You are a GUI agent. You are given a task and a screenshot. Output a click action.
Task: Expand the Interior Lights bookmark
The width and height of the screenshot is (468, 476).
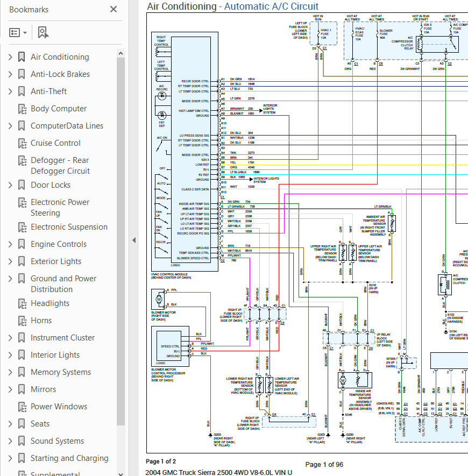click(x=10, y=355)
